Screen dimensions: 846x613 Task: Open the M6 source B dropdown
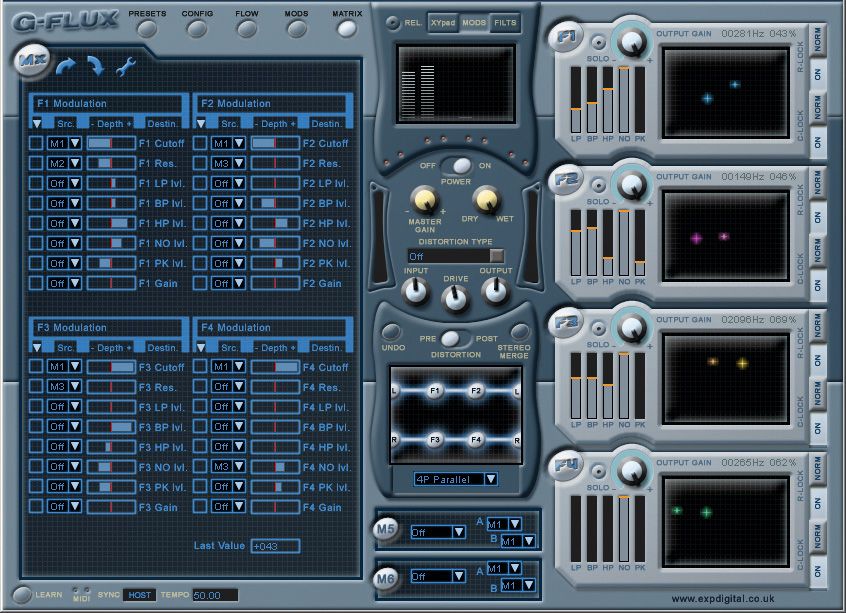coord(518,585)
